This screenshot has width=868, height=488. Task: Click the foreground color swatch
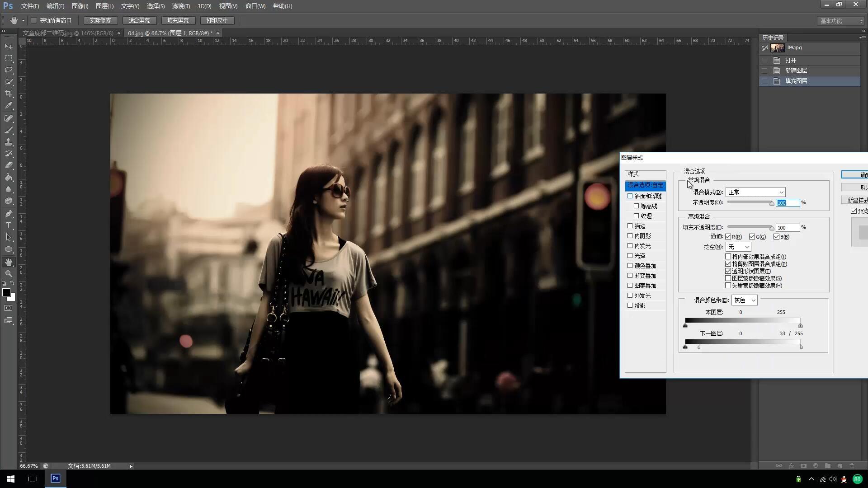[x=6, y=293]
